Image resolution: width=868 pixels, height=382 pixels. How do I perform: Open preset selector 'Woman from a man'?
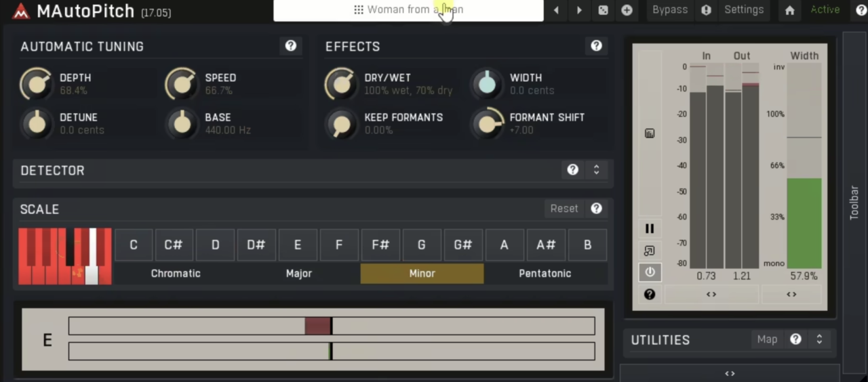point(408,10)
